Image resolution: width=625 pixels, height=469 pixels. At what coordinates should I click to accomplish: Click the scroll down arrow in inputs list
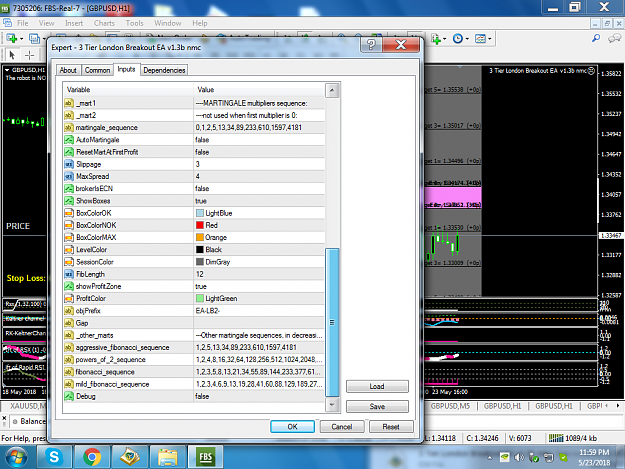click(332, 405)
